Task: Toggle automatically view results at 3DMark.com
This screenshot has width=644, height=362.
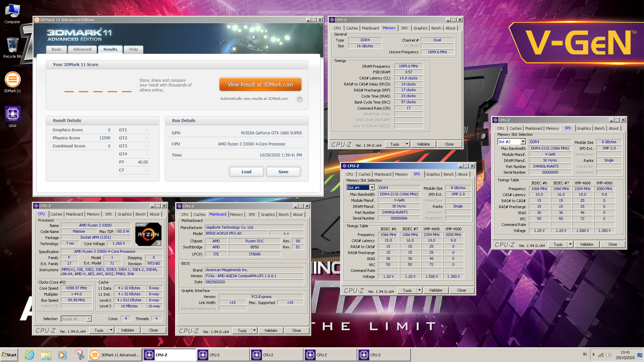Action: [300, 99]
